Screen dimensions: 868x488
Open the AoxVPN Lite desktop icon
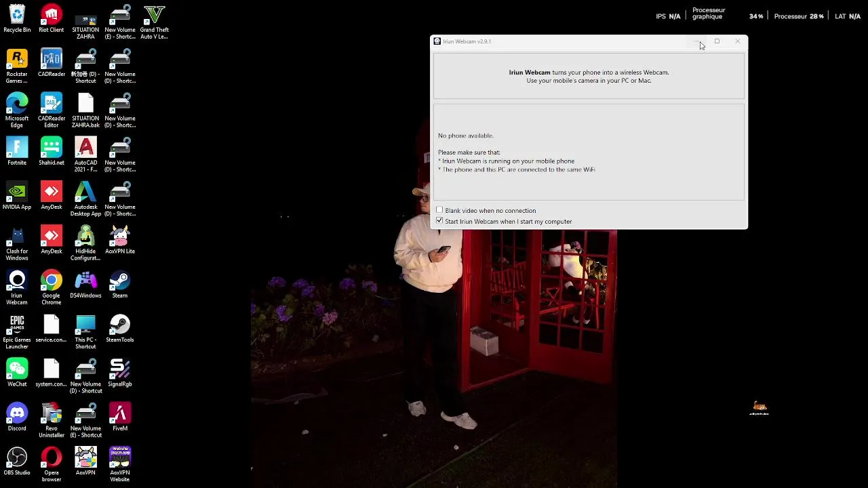point(120,240)
